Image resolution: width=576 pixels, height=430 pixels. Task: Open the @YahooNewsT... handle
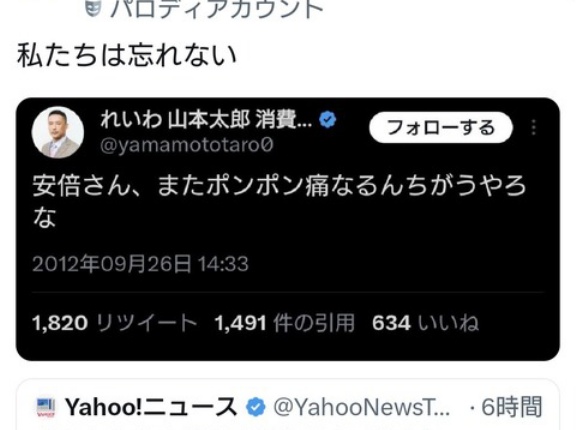pyautogui.click(x=362, y=407)
